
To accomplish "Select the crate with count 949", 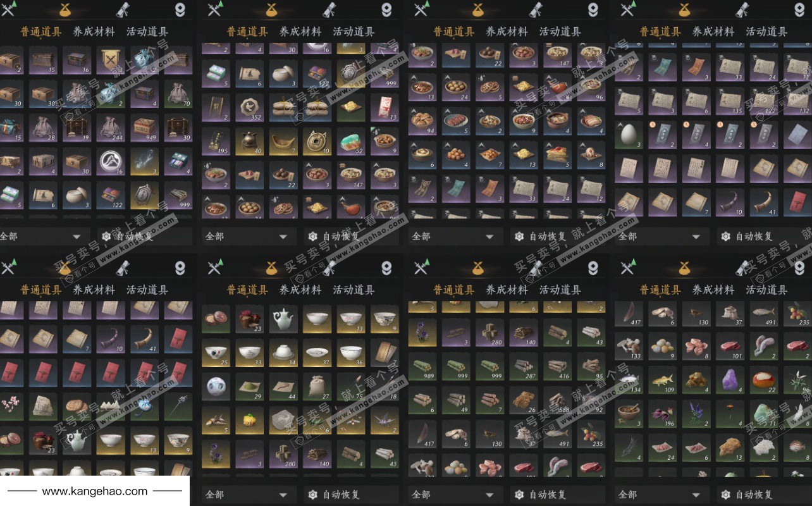I will pos(145,128).
